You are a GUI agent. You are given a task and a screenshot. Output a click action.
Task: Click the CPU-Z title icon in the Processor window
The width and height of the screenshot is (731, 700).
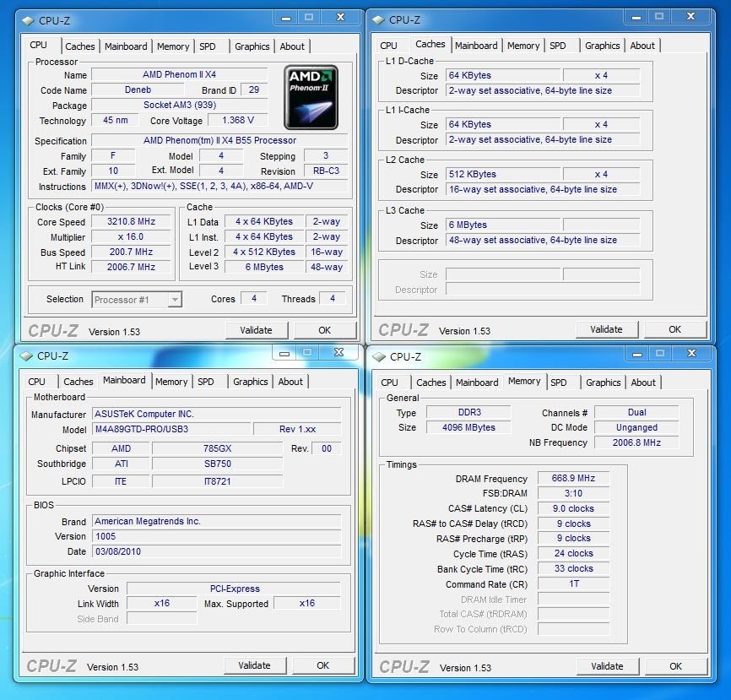coord(28,21)
